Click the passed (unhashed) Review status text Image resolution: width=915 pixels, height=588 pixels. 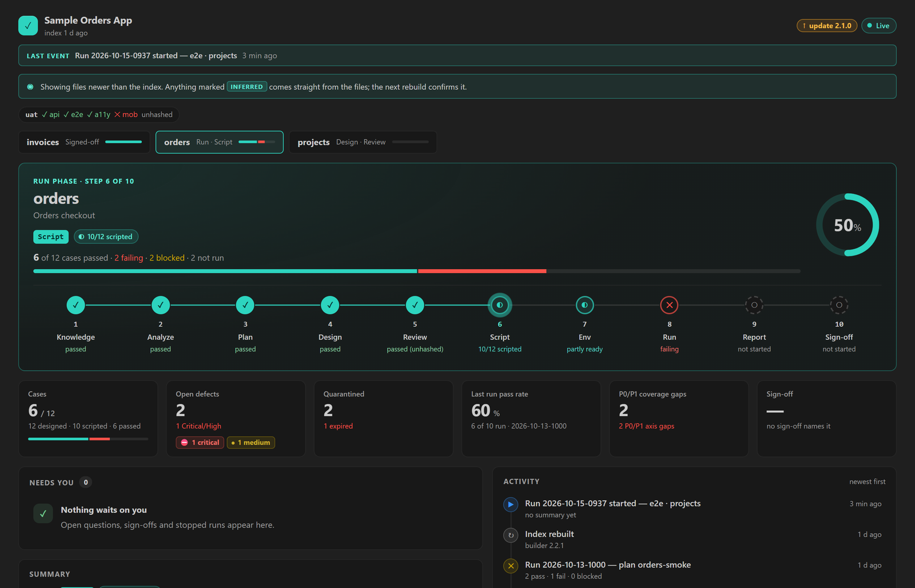click(415, 349)
